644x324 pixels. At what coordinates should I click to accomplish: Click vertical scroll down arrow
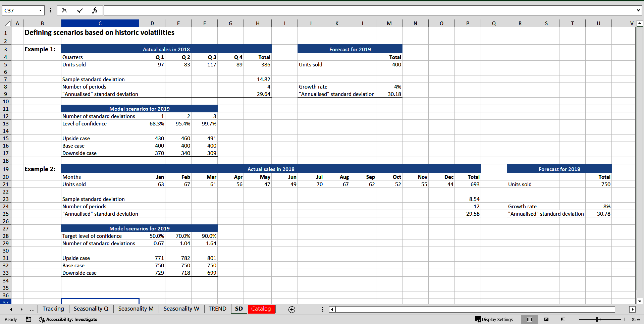click(x=640, y=301)
